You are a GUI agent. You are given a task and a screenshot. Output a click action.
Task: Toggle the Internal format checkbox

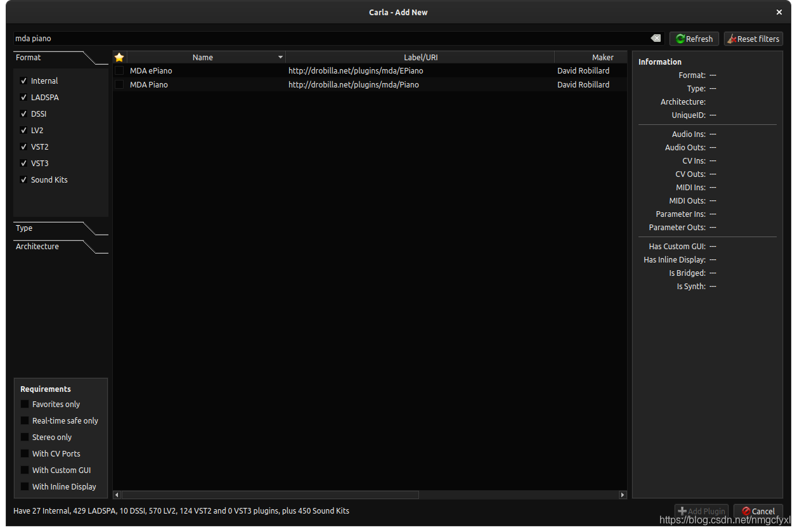[23, 81]
